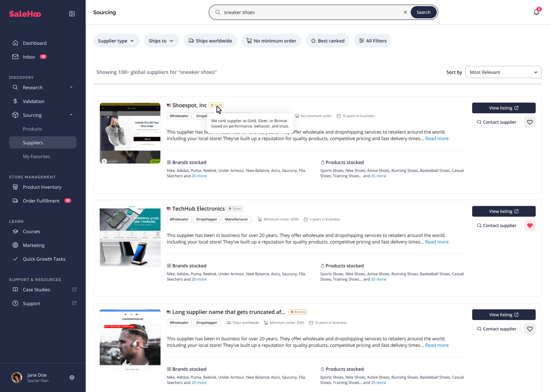Go to Order Fulfillment page
The image size is (551, 392).
41,201
